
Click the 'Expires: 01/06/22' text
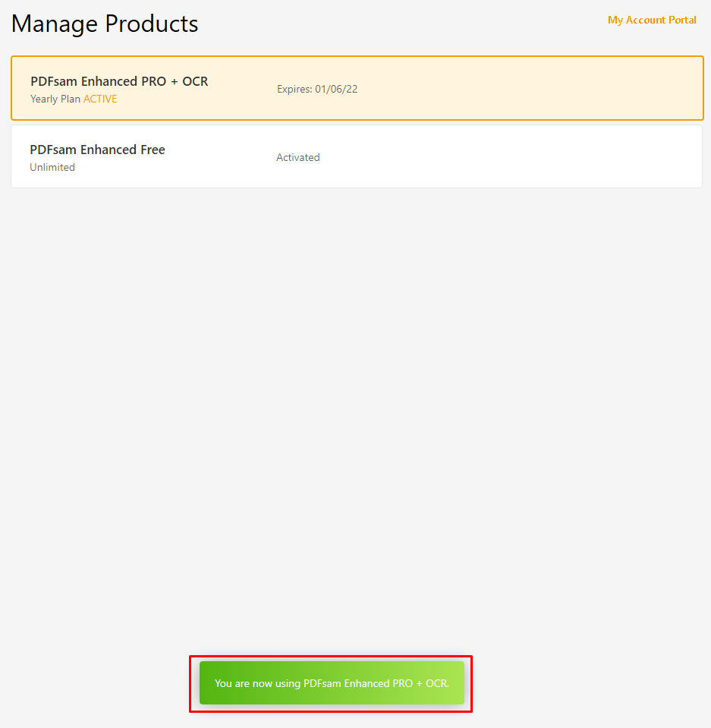(x=317, y=89)
